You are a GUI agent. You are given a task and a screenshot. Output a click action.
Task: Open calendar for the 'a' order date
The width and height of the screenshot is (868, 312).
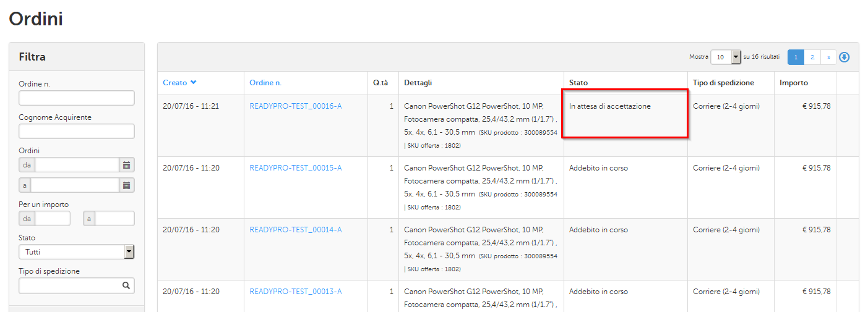[126, 185]
